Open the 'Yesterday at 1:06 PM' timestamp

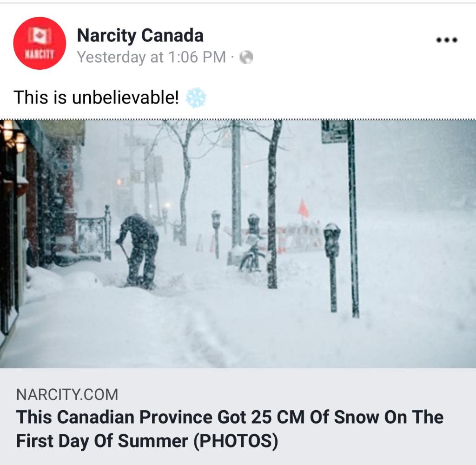(x=151, y=57)
